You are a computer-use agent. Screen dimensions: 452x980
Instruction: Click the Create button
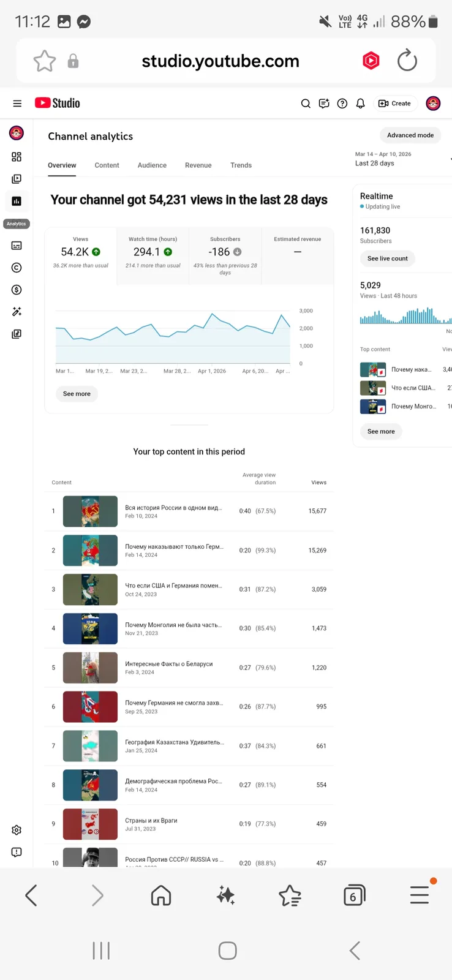[x=395, y=104]
